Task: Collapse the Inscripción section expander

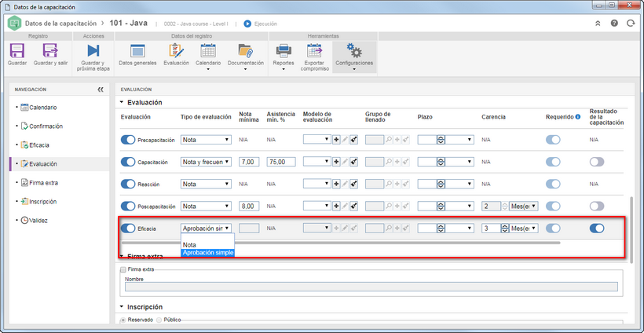Action: 122,307
